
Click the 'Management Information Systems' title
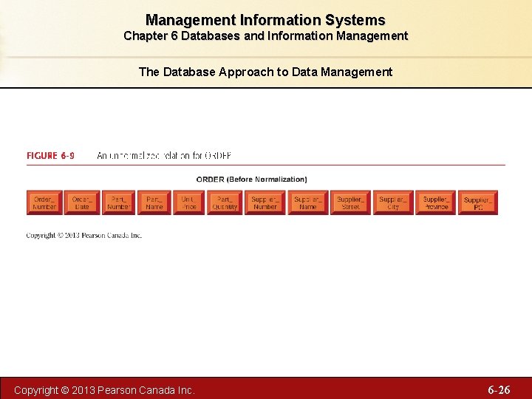[265, 20]
